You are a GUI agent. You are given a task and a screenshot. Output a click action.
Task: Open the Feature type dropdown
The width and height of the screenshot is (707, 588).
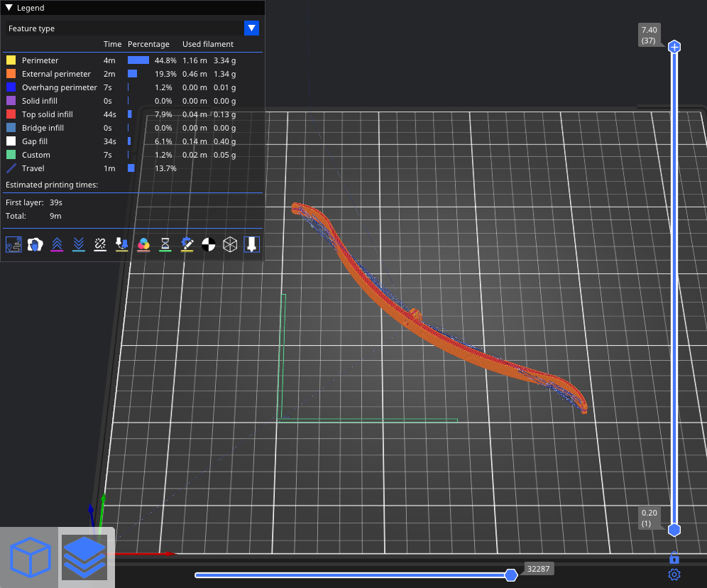[251, 28]
